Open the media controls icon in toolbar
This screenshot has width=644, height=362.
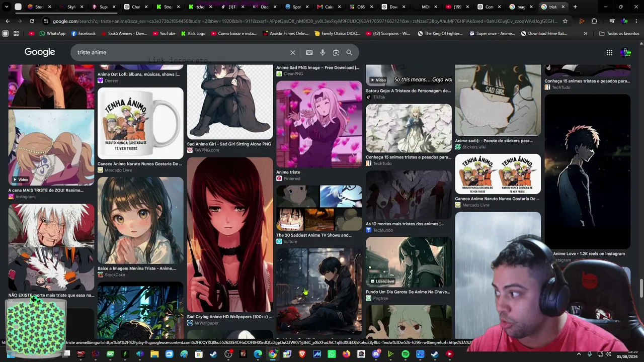612,21
